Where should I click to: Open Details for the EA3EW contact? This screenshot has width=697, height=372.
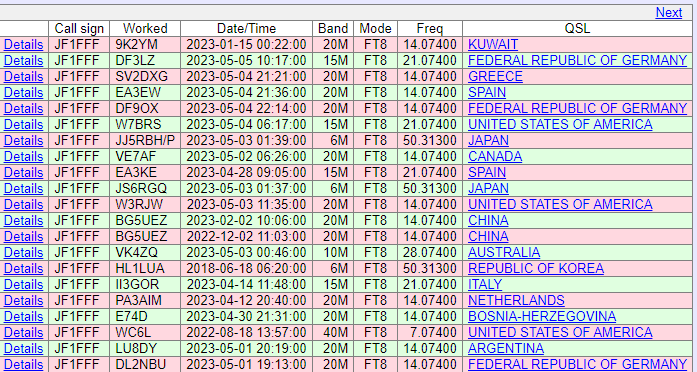coord(24,92)
